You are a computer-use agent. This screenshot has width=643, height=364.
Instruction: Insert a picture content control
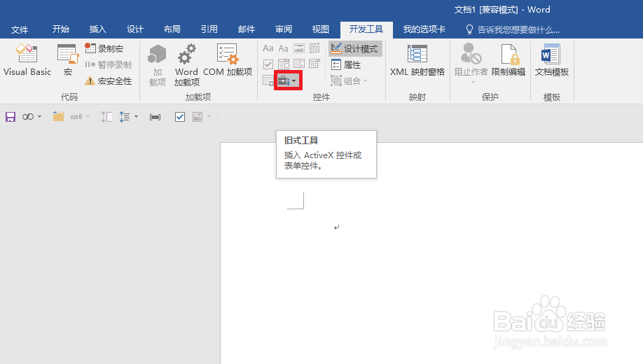(x=299, y=48)
